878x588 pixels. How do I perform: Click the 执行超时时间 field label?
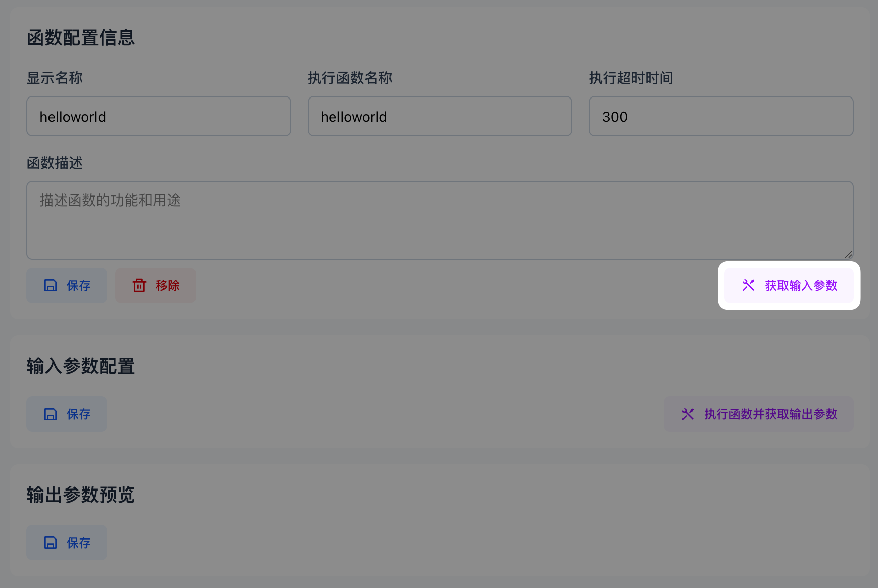tap(630, 78)
